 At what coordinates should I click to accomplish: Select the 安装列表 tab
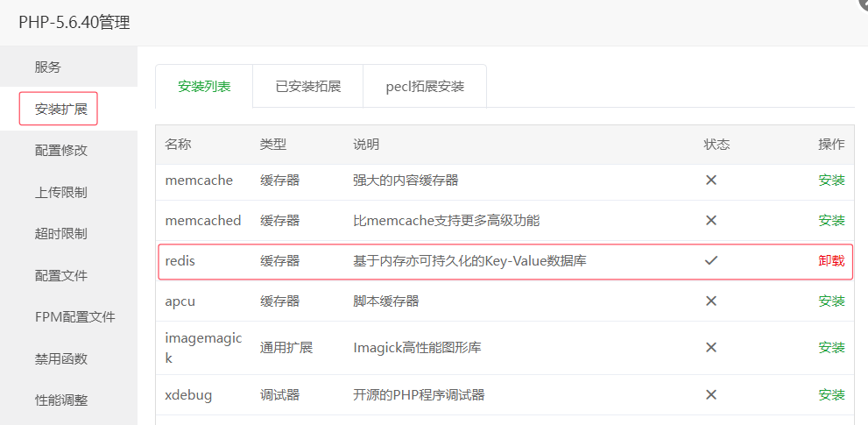[x=204, y=86]
